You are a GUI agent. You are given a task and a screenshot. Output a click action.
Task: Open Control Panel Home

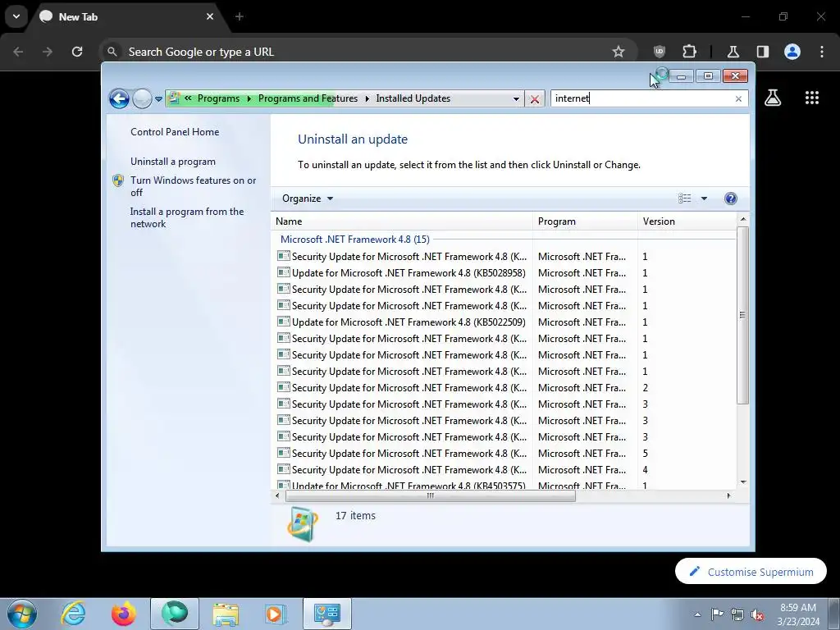tap(175, 132)
